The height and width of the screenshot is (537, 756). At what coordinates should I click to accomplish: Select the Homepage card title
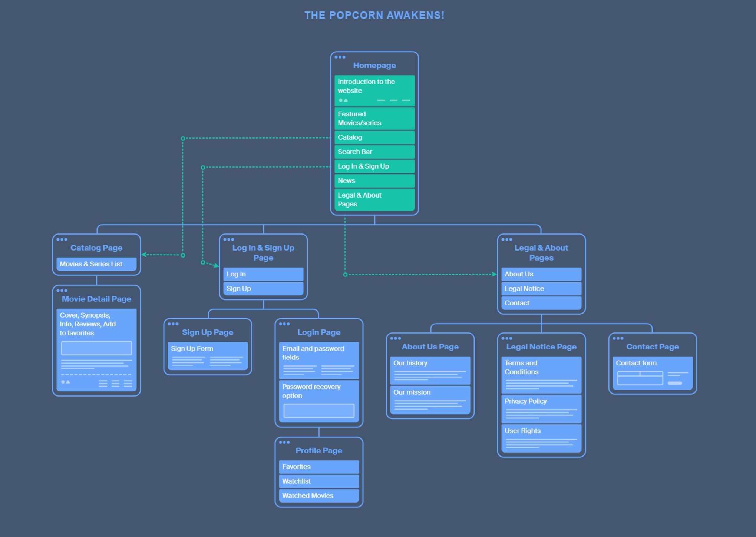374,66
